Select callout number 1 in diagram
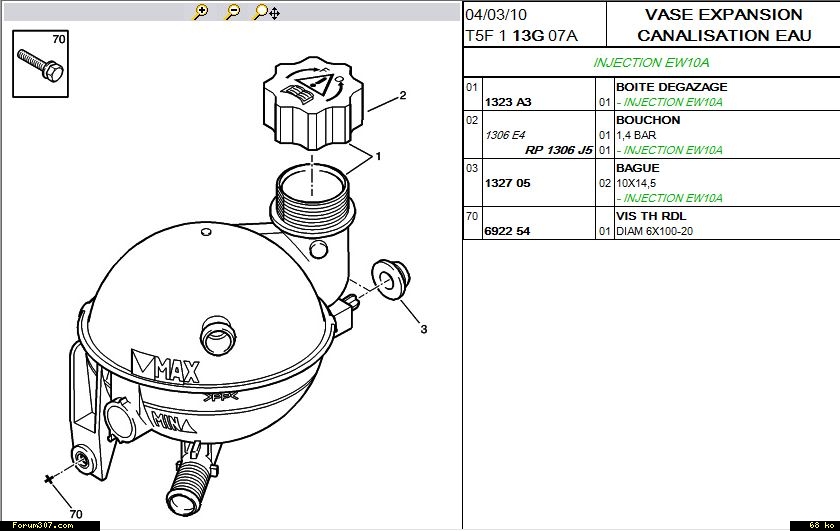 (379, 156)
